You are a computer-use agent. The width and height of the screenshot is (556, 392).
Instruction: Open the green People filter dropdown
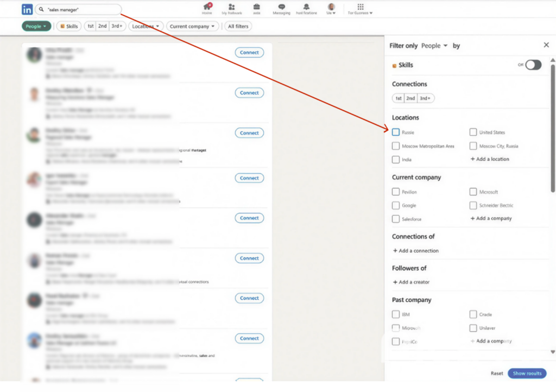pyautogui.click(x=36, y=26)
